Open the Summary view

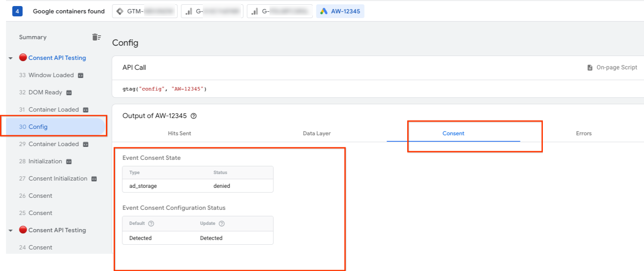[x=33, y=37]
